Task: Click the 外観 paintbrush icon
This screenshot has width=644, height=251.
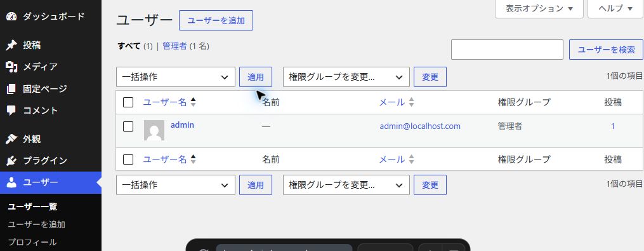Action: (x=11, y=139)
